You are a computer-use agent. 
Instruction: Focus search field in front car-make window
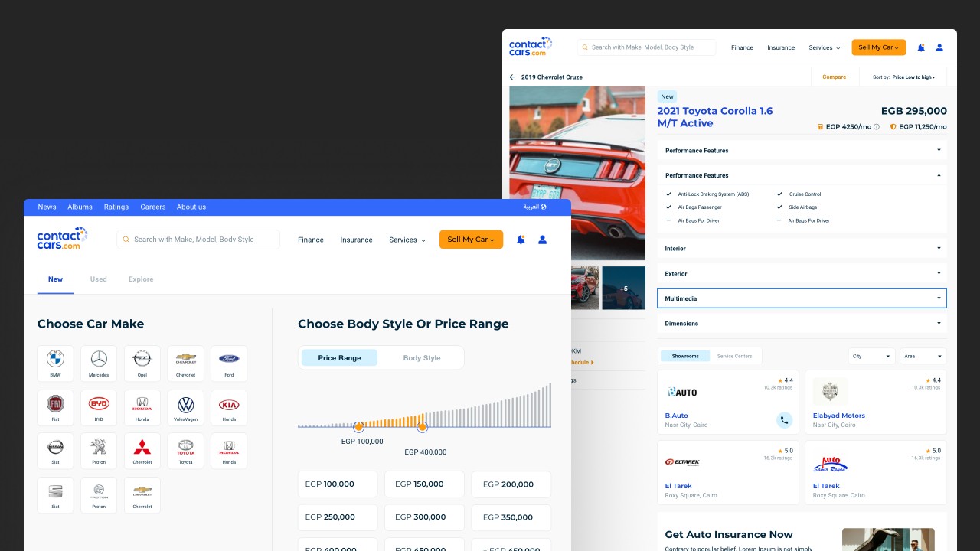point(198,240)
